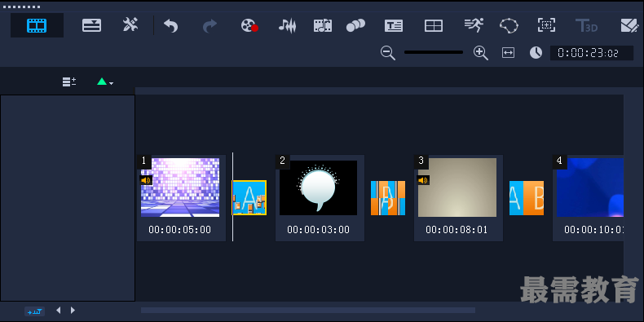644x322 pixels.
Task: Select clip 1 disco floor thumbnail
Action: [180, 187]
